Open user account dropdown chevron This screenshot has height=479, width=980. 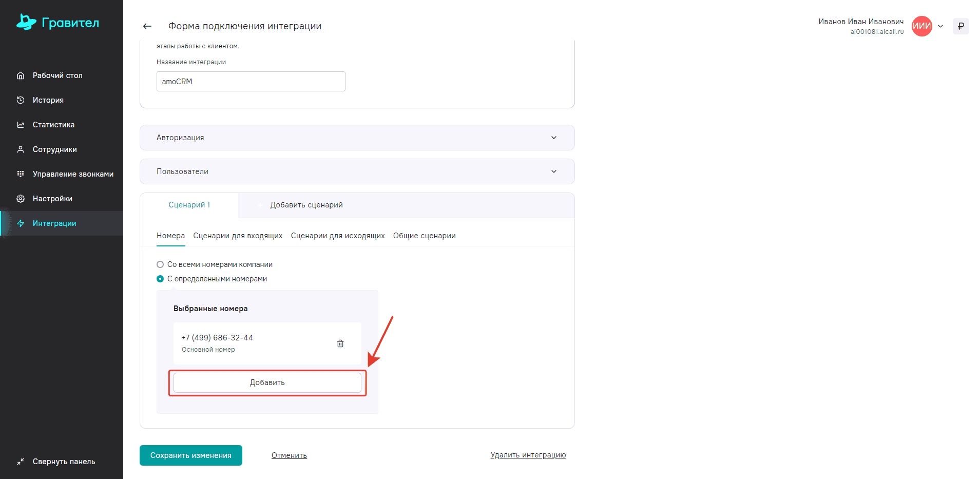point(940,26)
